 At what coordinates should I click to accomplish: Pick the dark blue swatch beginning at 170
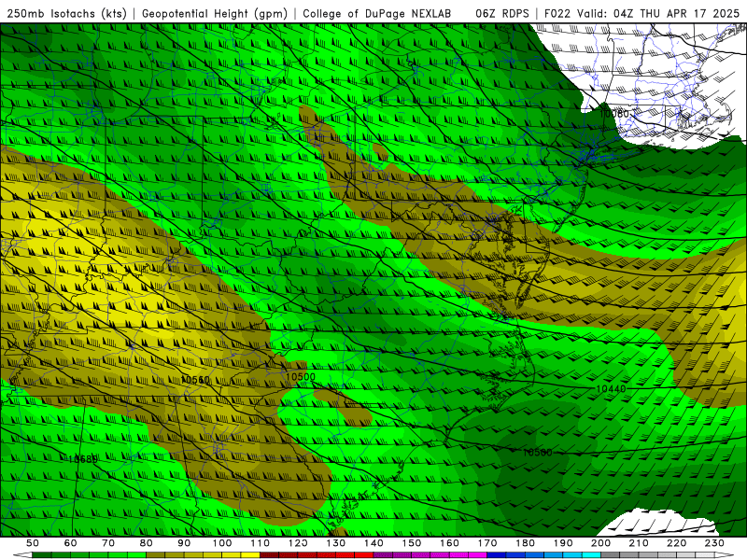tap(497, 555)
